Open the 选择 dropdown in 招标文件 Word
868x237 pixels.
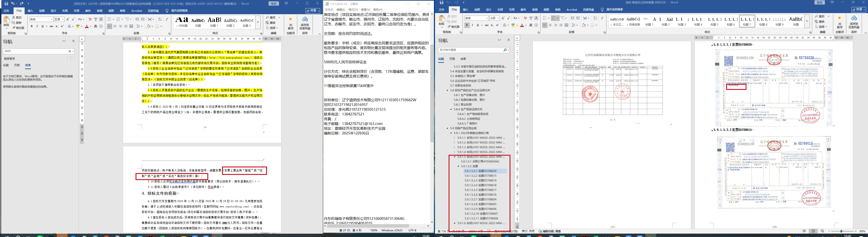click(272, 28)
